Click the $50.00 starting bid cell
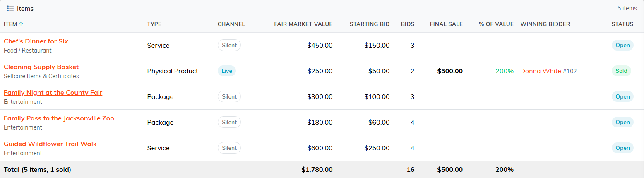This screenshot has height=178, width=644. tap(379, 71)
